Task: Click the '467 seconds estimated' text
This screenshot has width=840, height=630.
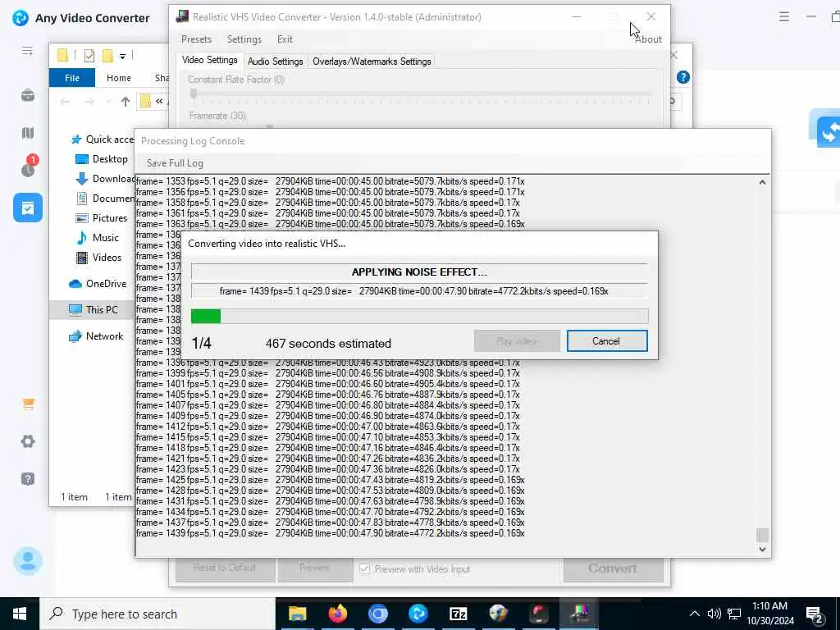Action: [x=328, y=344]
